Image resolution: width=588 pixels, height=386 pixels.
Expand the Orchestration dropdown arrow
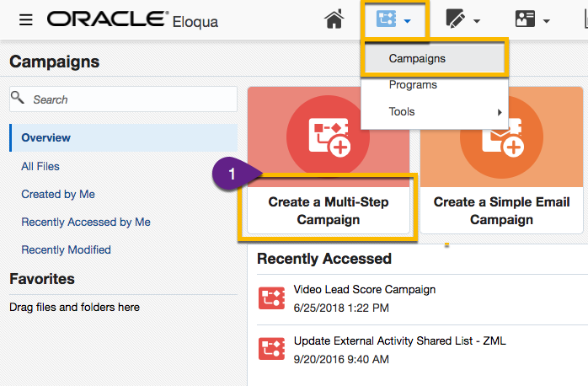[407, 21]
